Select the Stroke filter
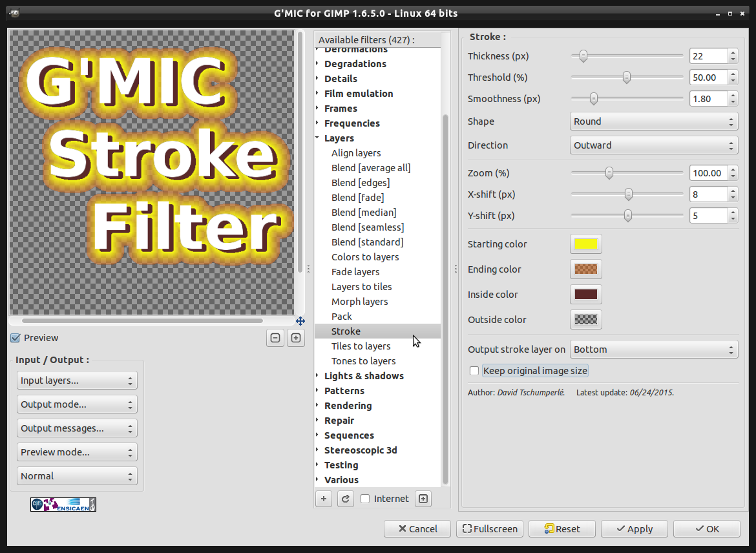 (377, 331)
